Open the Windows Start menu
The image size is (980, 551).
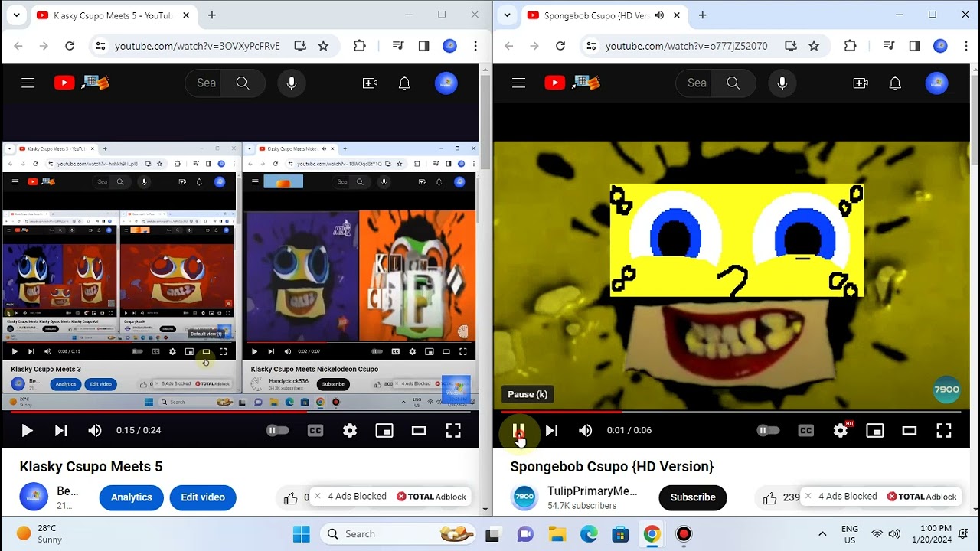click(x=302, y=534)
